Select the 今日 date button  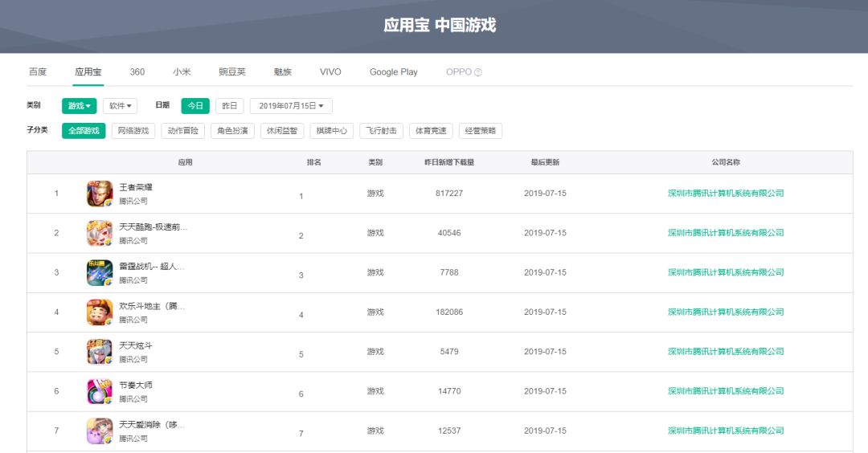[195, 106]
